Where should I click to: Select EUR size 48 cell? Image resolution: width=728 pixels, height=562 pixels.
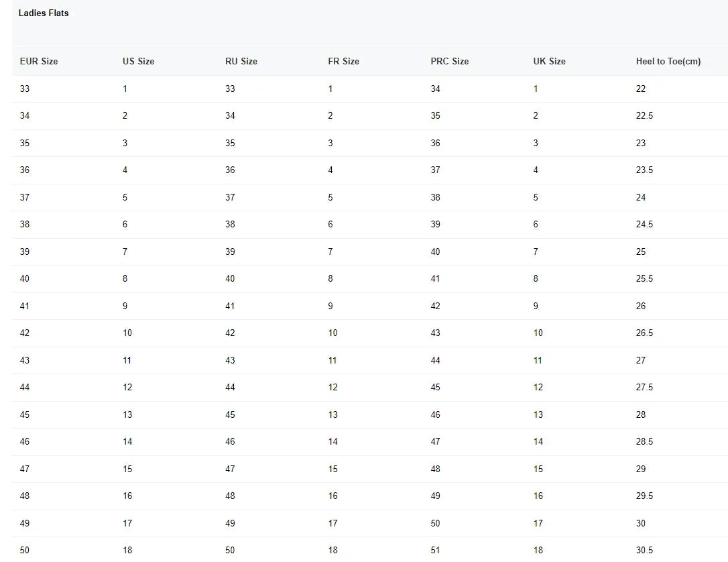click(25, 496)
